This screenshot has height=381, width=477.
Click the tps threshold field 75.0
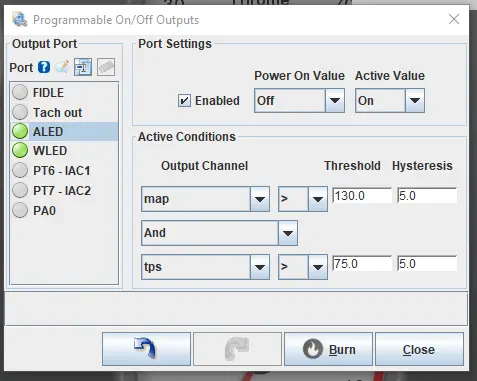[362, 264]
